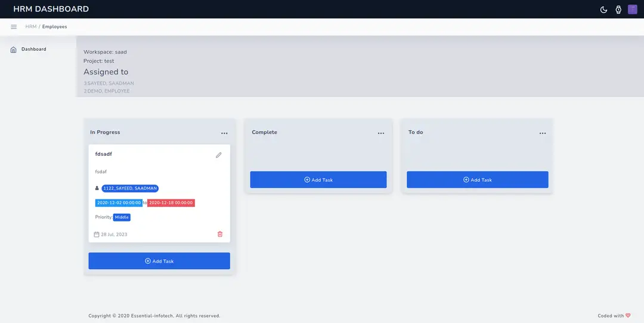
Task: Select the Workspace: saad label
Action: 105,53
